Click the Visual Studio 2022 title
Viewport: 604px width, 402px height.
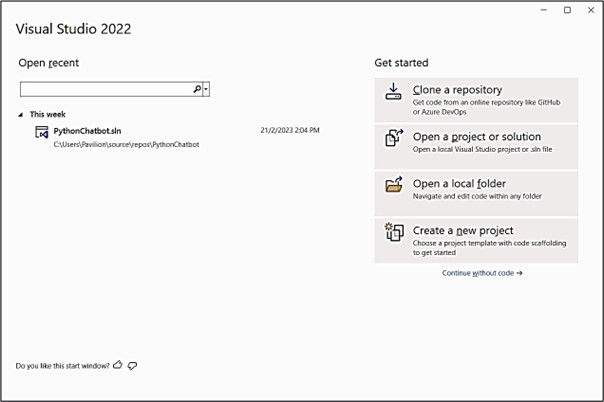click(x=73, y=29)
